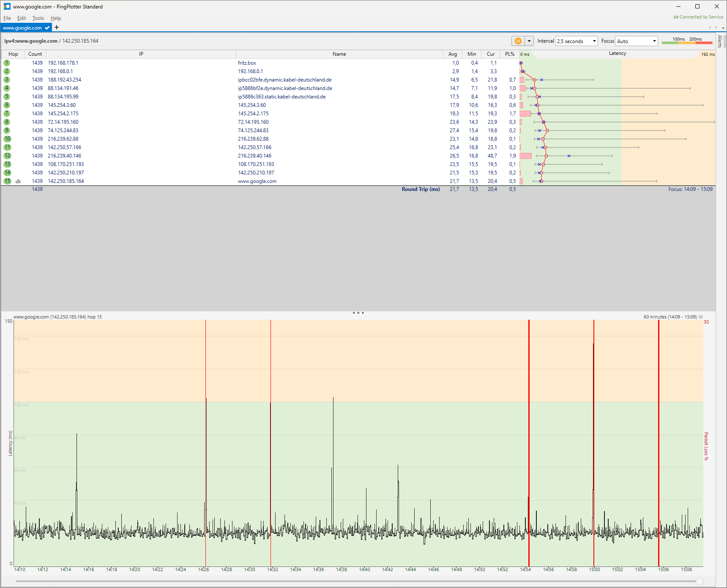The width and height of the screenshot is (727, 588).
Task: Click the Focus: 14:09 - 15:09 label
Action: point(690,189)
